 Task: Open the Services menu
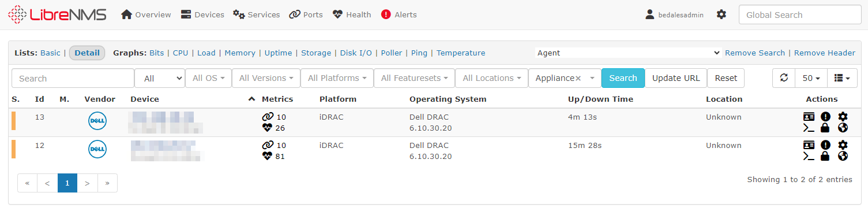pos(257,14)
